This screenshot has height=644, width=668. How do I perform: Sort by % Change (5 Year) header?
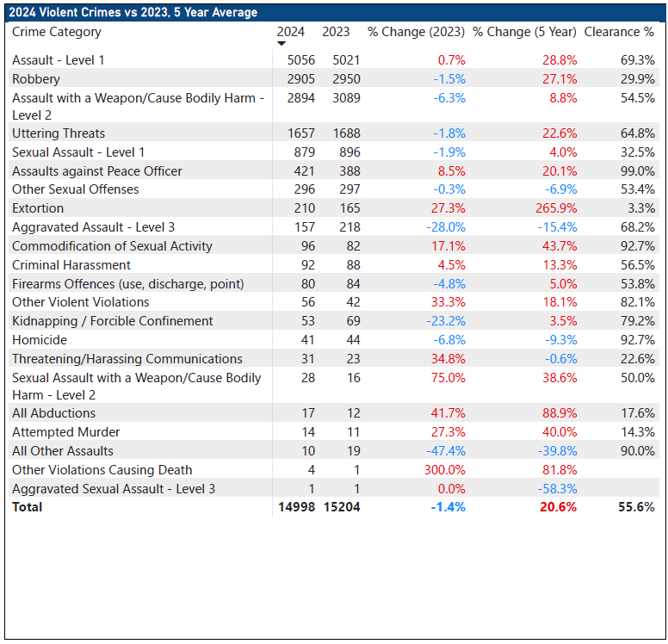[x=524, y=32]
